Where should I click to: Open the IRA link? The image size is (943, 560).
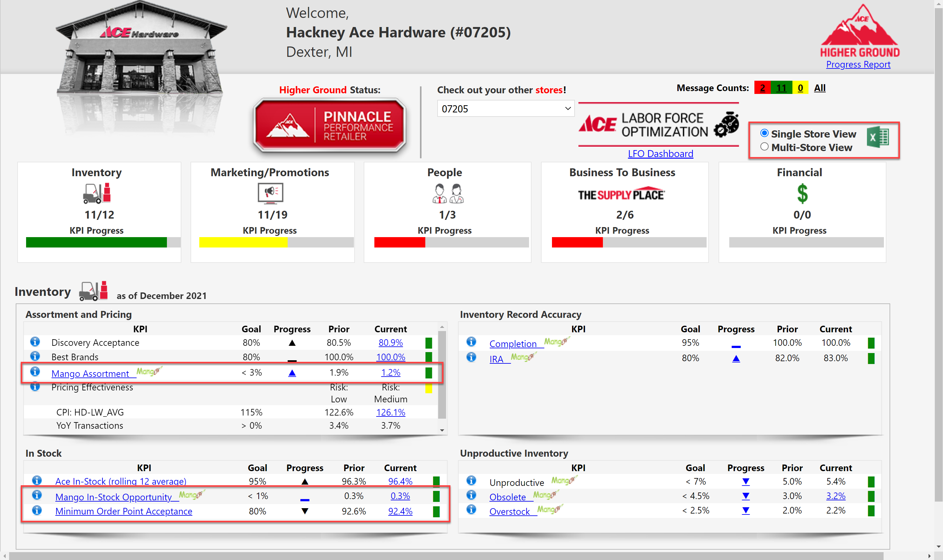tap(496, 359)
